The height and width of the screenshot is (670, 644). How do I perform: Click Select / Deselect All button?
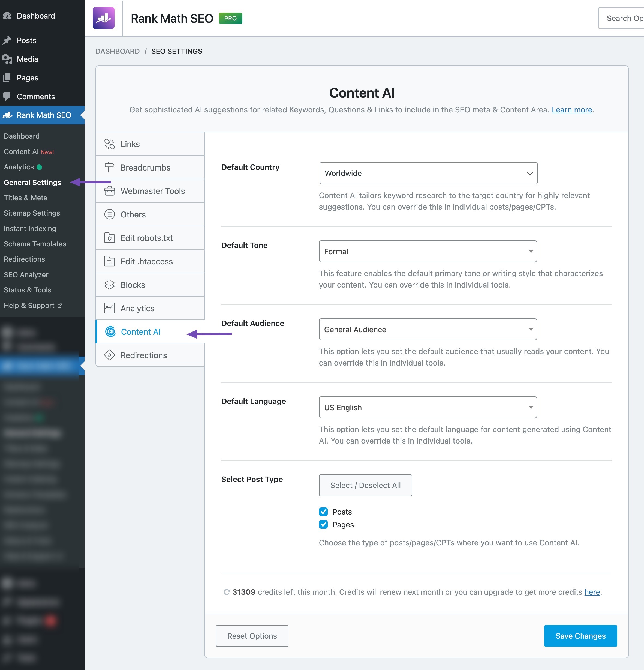click(365, 485)
